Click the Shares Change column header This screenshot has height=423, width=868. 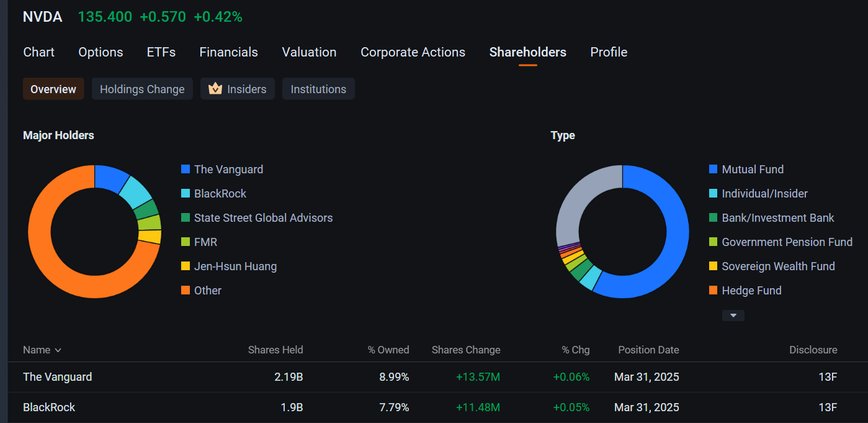(x=466, y=350)
